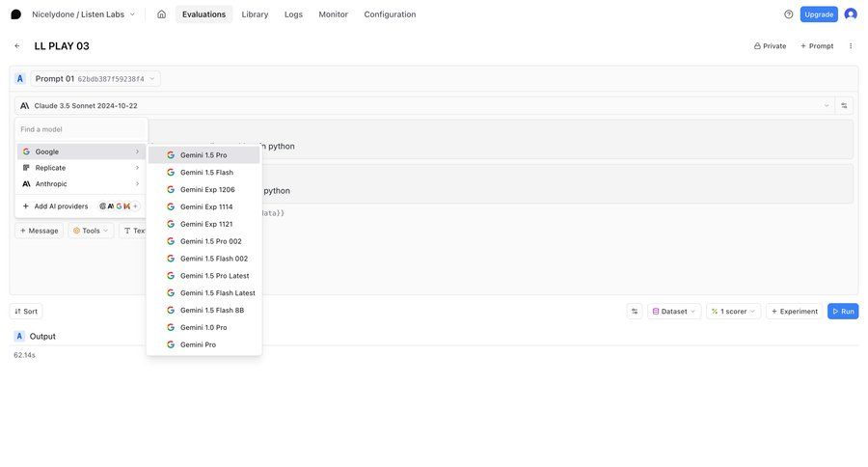Expand the Claude 3.5 Sonnet model selector
This screenshot has height=467, width=868.
pos(424,105)
